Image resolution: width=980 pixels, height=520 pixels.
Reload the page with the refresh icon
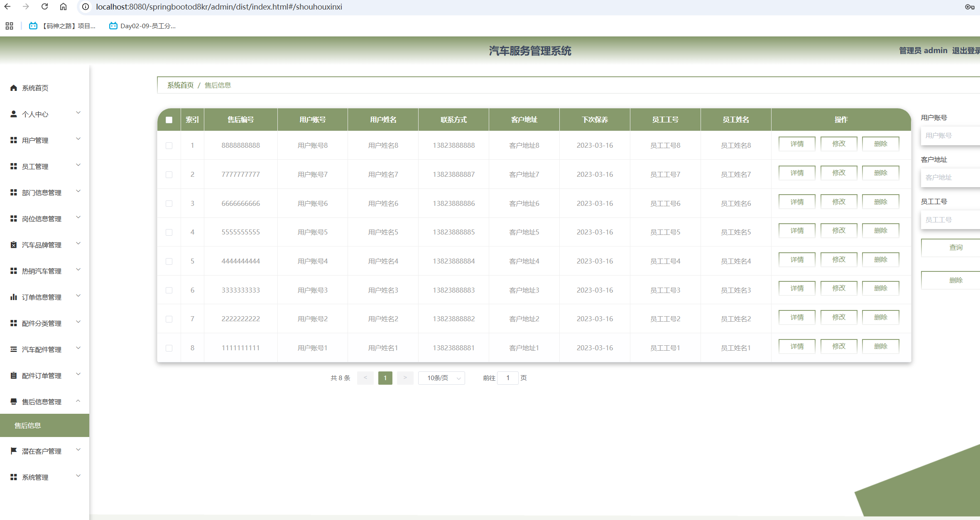(44, 7)
